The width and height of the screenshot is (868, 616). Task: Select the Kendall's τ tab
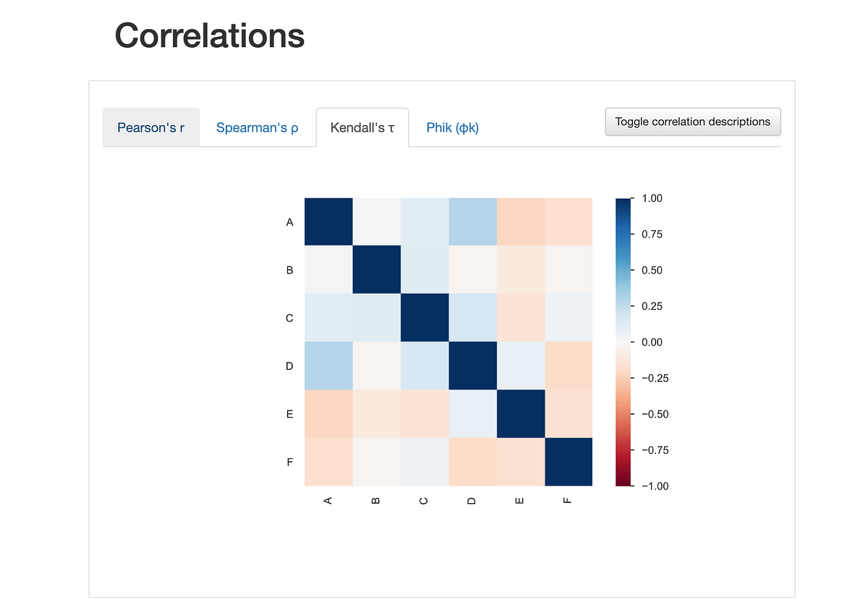[362, 127]
